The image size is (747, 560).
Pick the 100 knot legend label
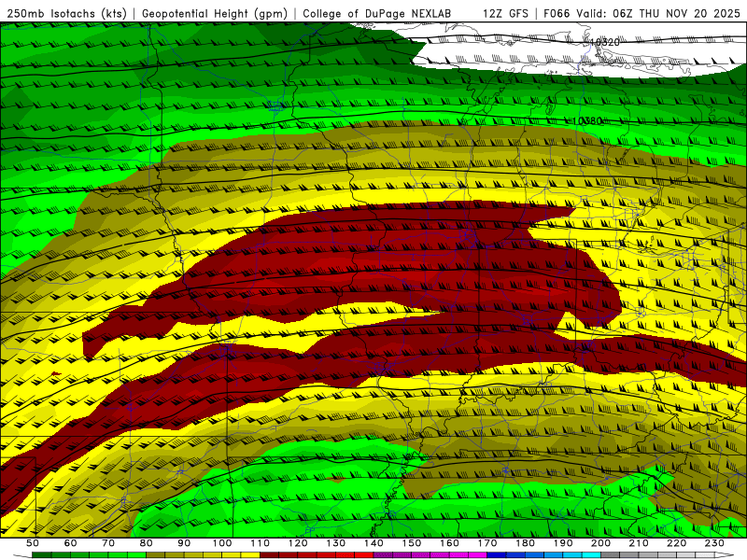[222, 543]
